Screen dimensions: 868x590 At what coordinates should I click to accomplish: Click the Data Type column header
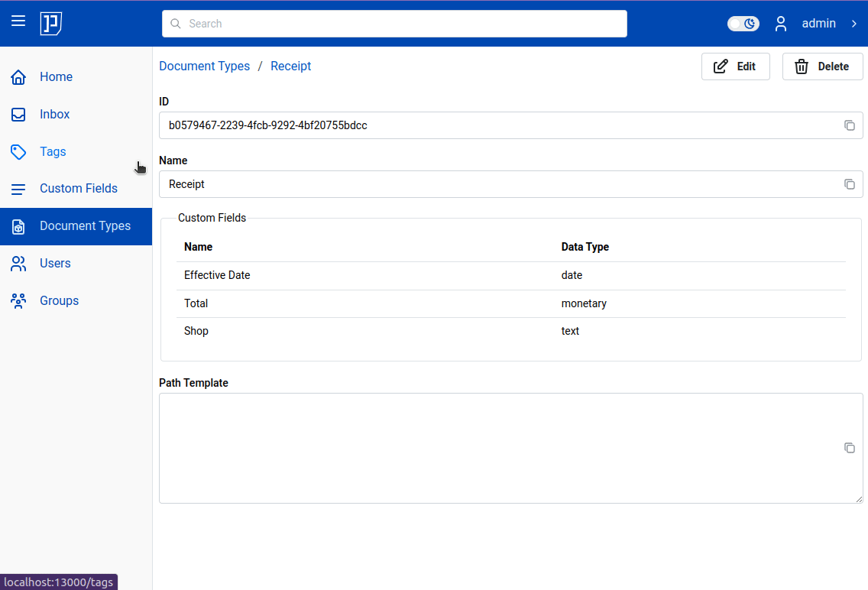585,247
